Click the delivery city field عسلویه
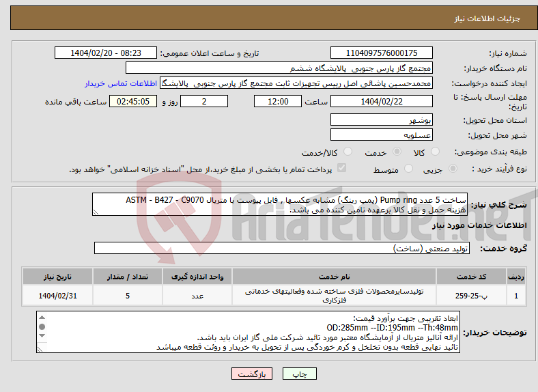Image resolution: width=538 pixels, height=392 pixels. tap(381, 135)
